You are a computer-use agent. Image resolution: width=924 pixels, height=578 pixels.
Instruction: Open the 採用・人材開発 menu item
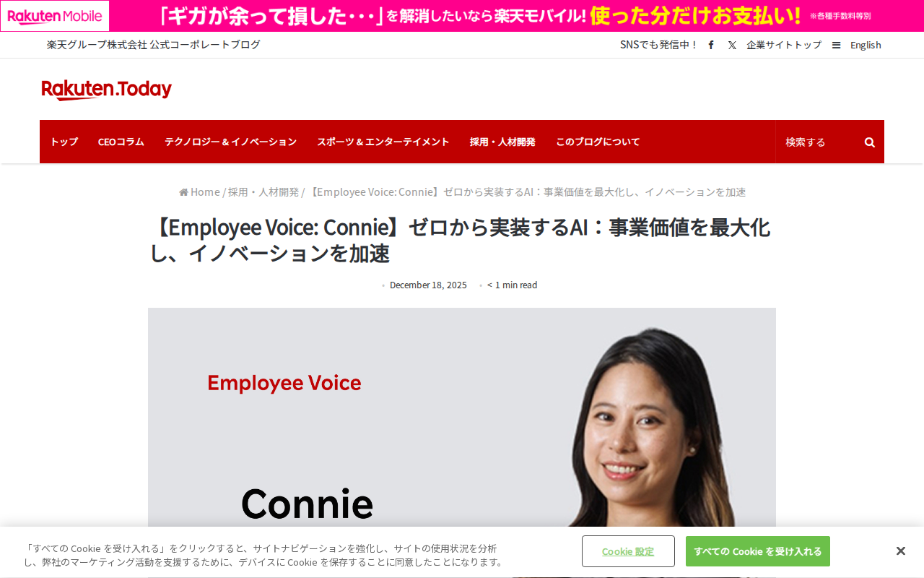[502, 142]
